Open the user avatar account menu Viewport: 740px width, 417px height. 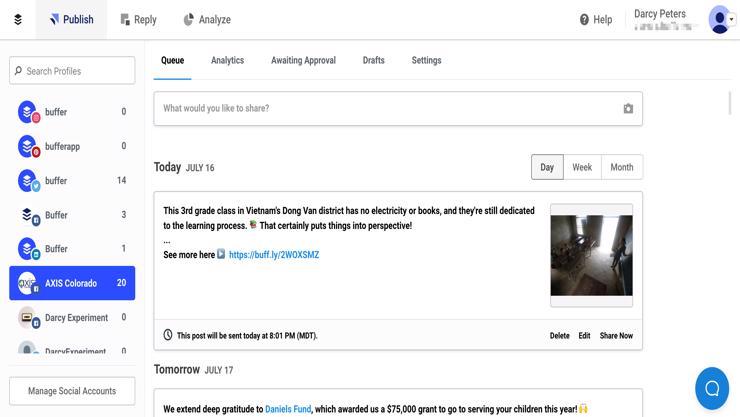coord(719,19)
